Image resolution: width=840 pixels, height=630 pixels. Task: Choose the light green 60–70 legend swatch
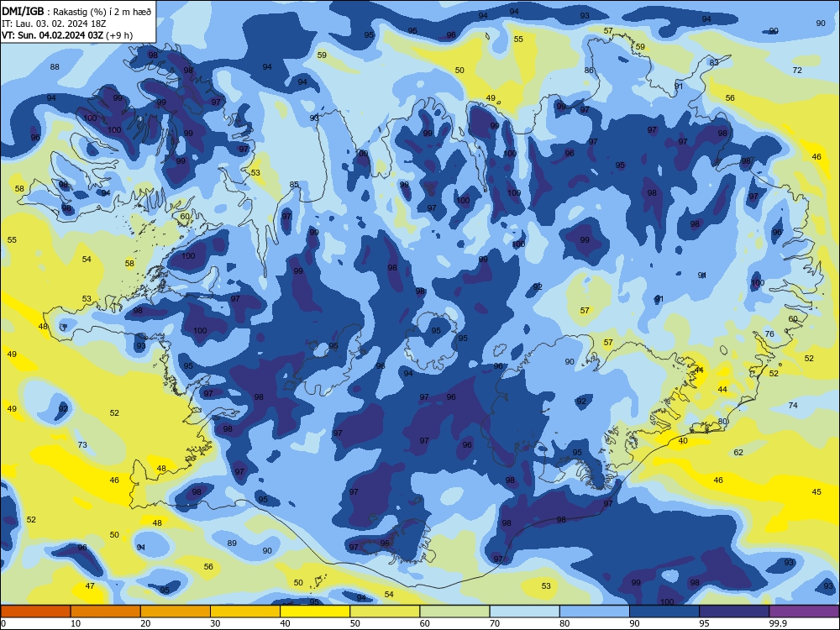(454, 612)
